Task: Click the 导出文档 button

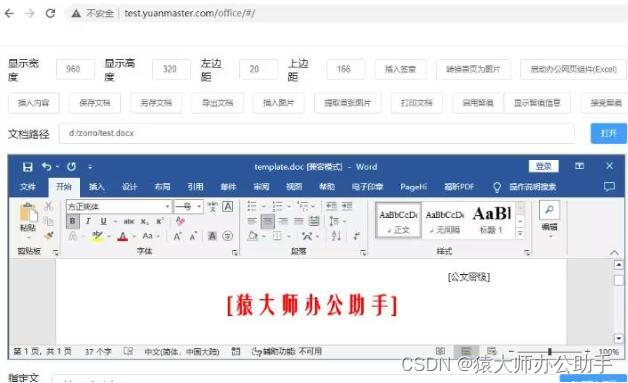Action: 217,103
